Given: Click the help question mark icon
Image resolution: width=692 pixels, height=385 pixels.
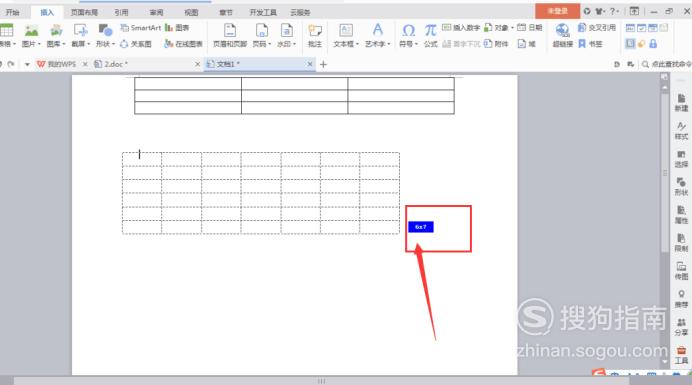Looking at the screenshot, I should (612, 11).
